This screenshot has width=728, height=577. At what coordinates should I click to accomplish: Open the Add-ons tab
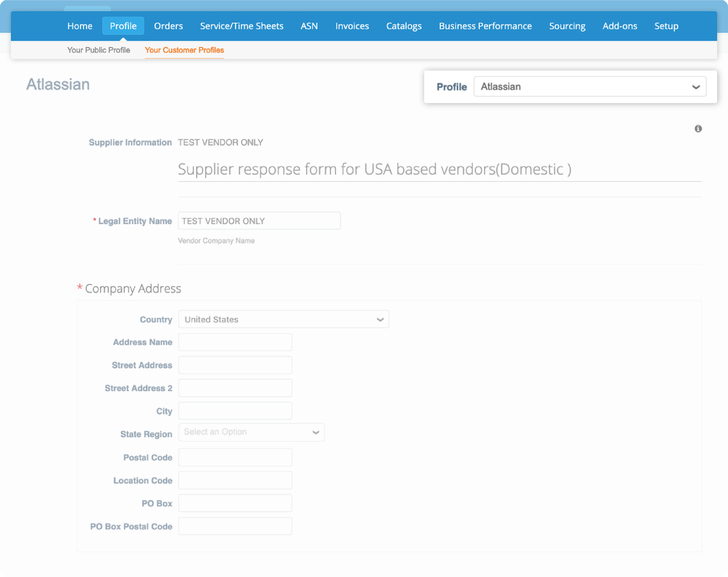point(620,26)
